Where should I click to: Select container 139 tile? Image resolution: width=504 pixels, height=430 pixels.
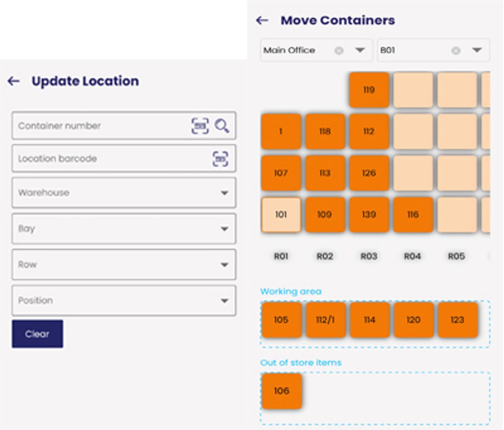coord(369,214)
